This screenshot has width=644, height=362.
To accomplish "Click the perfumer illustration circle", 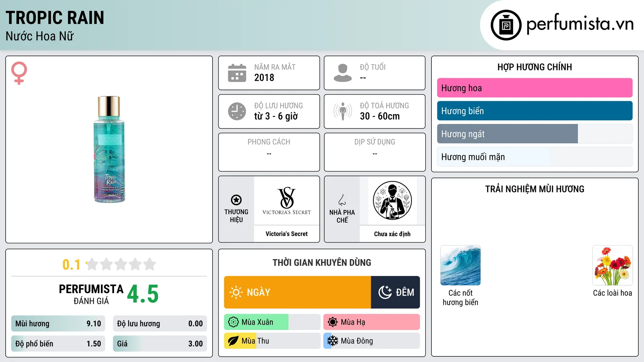I will (x=392, y=200).
